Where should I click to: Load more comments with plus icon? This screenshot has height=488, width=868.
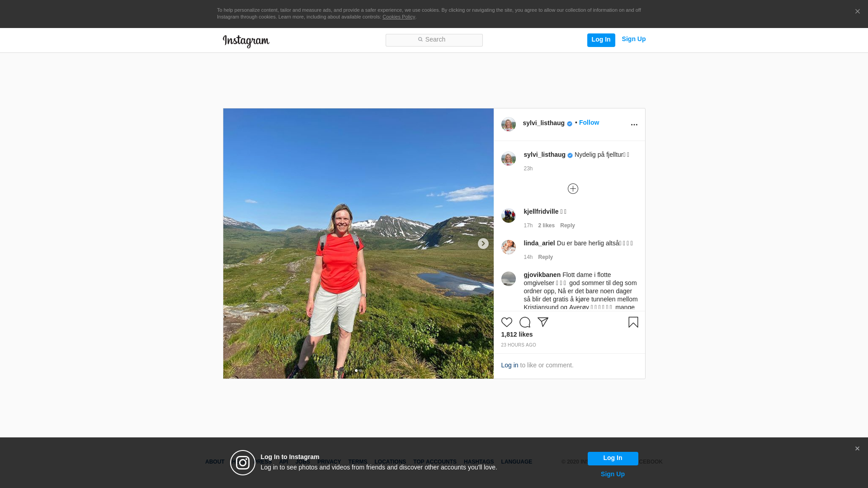573,188
